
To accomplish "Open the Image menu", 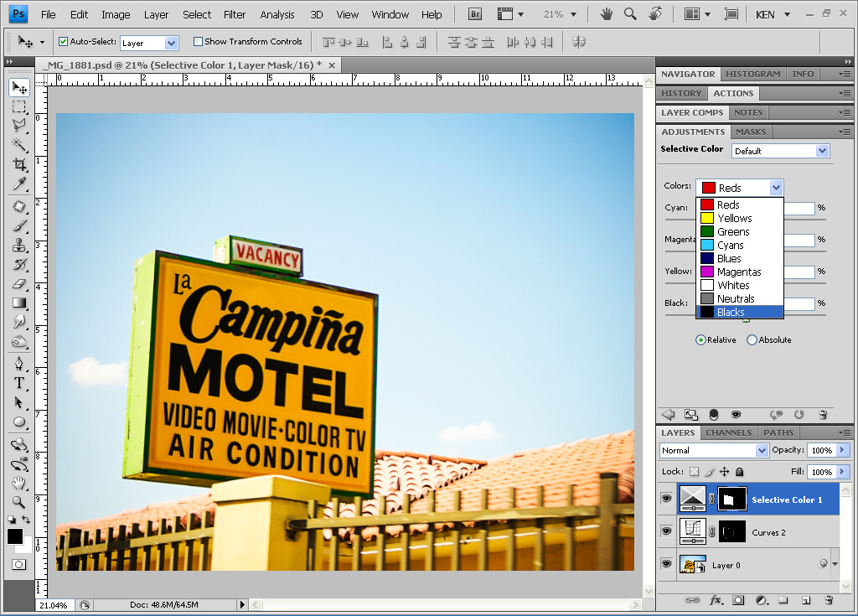I will [116, 15].
